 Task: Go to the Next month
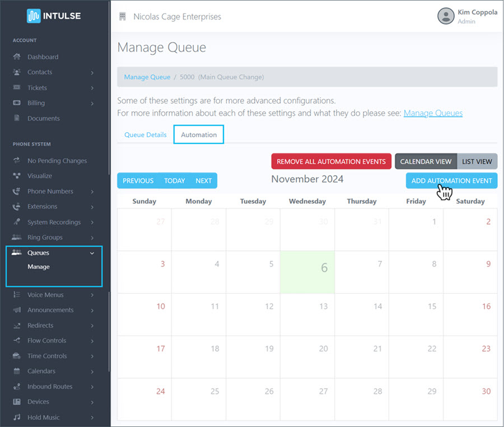[203, 181]
